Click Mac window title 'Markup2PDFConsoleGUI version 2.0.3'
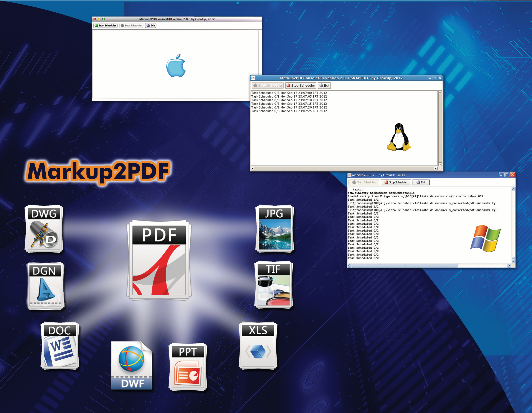Viewport: 532px width, 413px height. click(x=165, y=19)
